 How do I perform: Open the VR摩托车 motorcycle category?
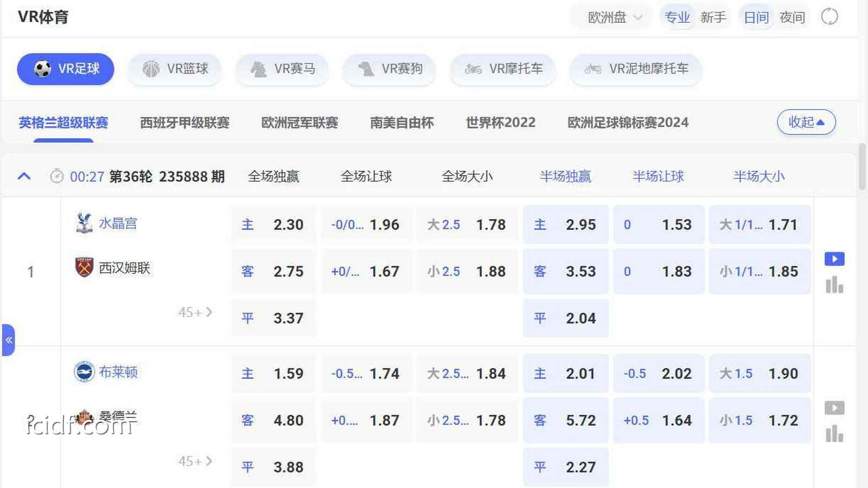503,69
